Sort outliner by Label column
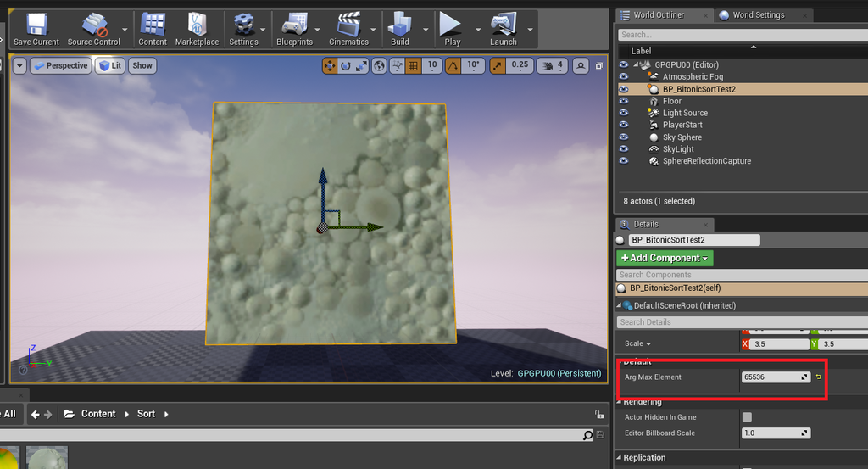This screenshot has width=868, height=469. pos(641,51)
